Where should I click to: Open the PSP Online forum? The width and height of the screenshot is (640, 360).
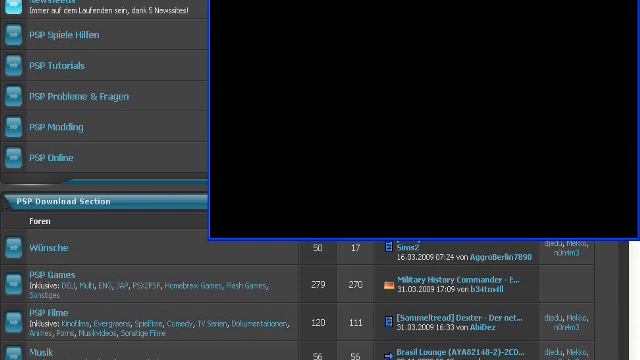51,158
